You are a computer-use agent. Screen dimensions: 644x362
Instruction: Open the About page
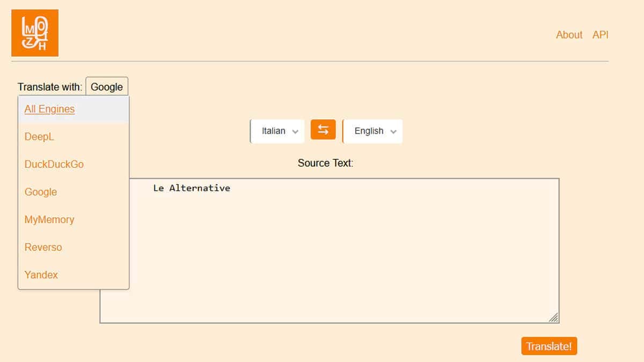pos(569,34)
